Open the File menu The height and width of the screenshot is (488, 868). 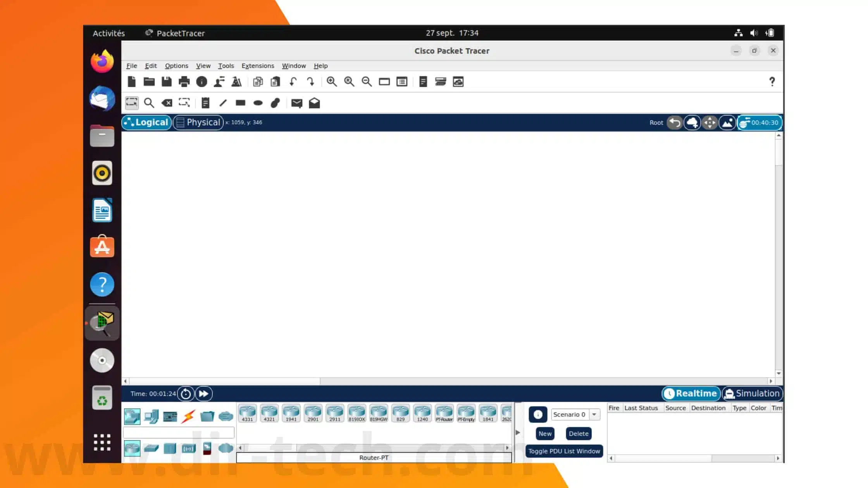coord(131,66)
